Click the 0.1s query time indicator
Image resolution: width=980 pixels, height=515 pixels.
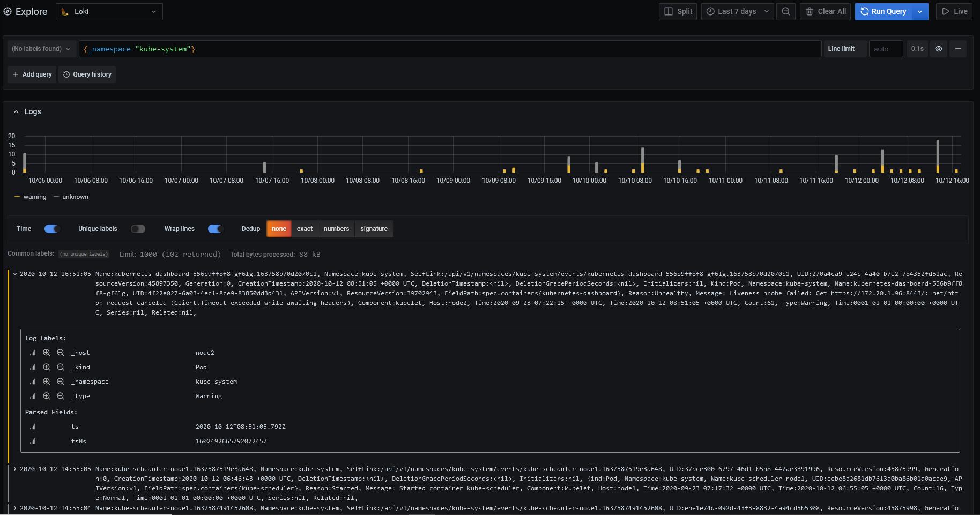point(917,49)
